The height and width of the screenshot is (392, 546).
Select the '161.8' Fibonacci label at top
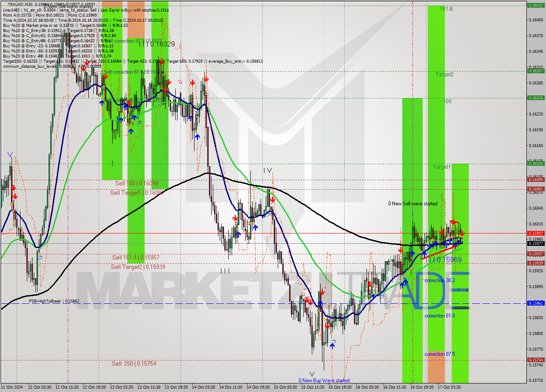click(446, 9)
